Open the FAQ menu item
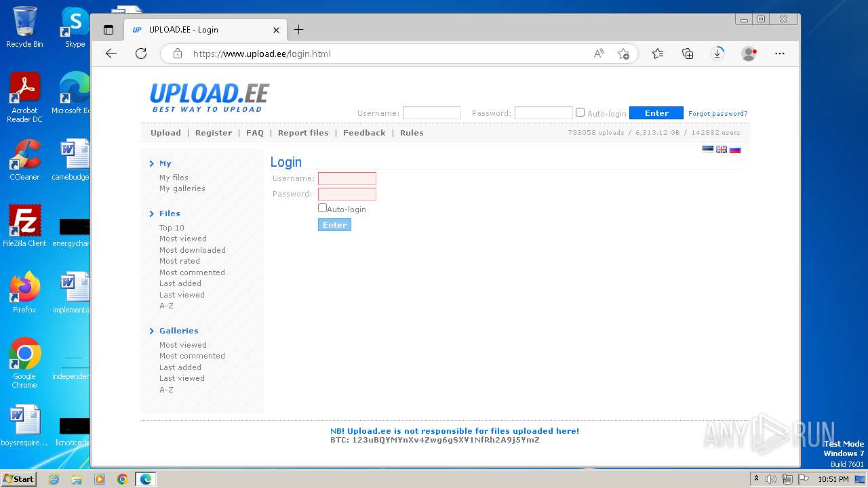This screenshot has height=488, width=868. 255,133
